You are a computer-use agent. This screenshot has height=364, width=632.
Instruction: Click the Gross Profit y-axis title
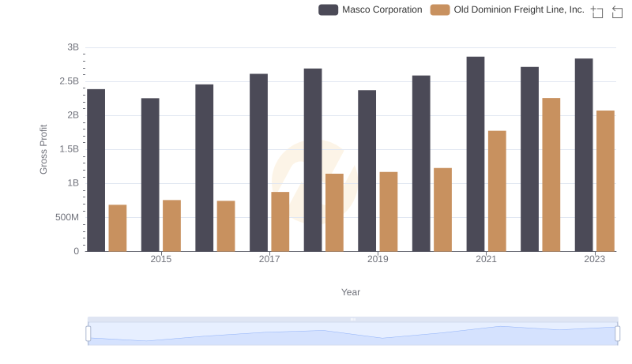(x=44, y=149)
